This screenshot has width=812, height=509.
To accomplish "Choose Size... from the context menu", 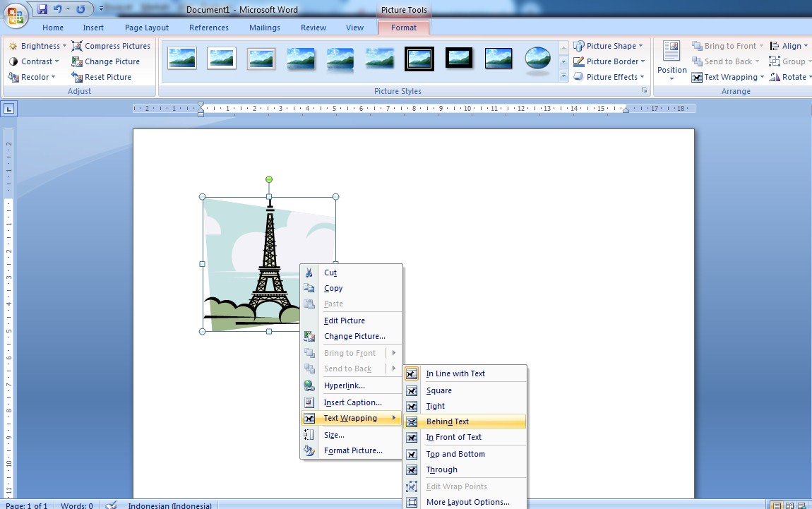I will (x=351, y=435).
